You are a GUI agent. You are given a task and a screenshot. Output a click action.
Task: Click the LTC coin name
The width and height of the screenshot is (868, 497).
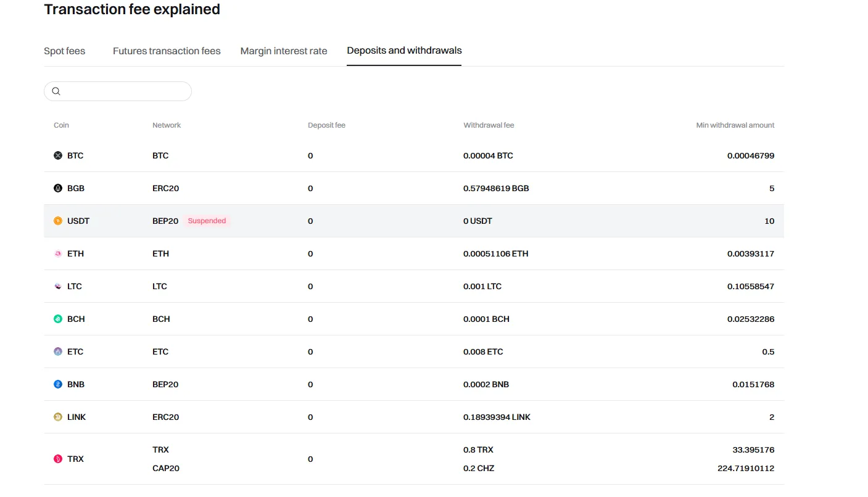75,286
